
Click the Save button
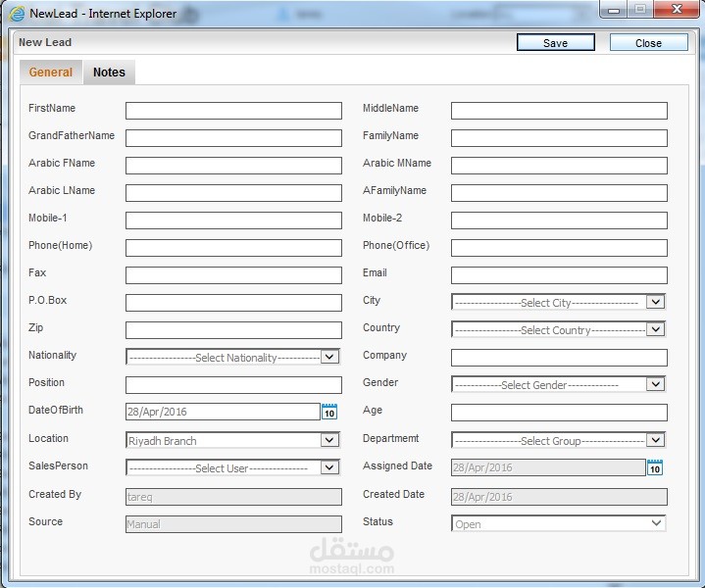coord(556,43)
